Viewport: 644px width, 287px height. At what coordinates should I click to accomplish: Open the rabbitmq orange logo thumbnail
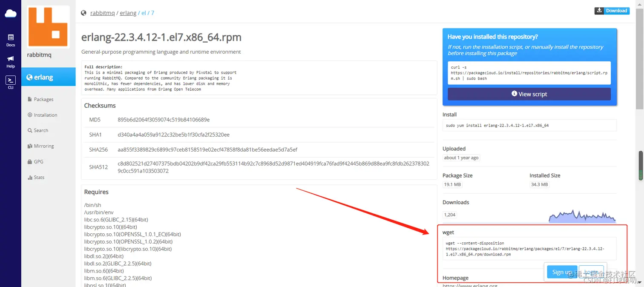pos(48,27)
